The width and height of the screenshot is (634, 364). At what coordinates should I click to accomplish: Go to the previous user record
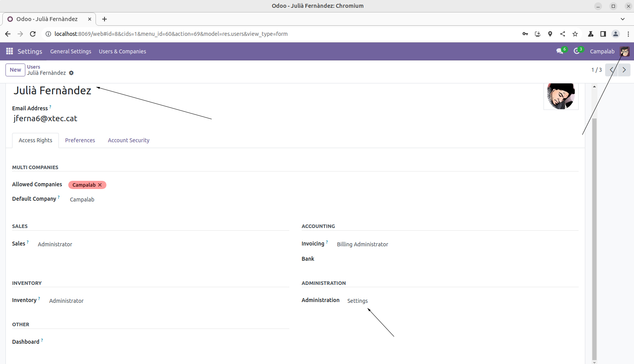(x=611, y=70)
